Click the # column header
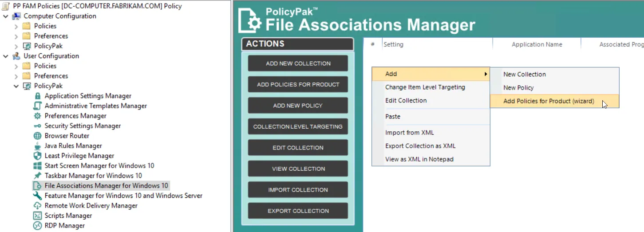 point(373,44)
